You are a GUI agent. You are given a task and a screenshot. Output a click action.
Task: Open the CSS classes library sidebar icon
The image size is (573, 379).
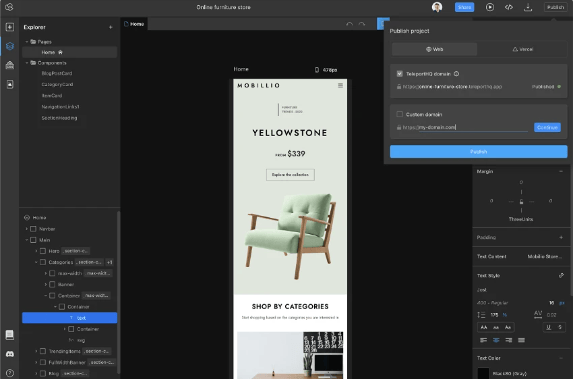point(10,65)
